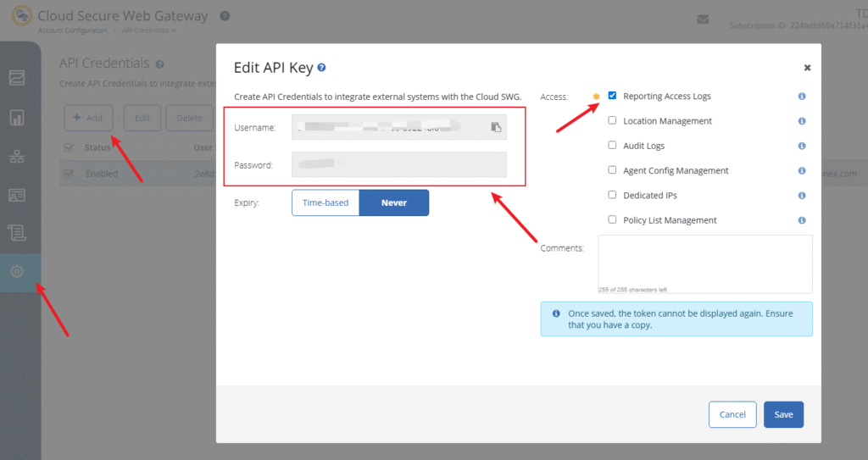Open the bar chart reports sidebar icon

(17, 118)
